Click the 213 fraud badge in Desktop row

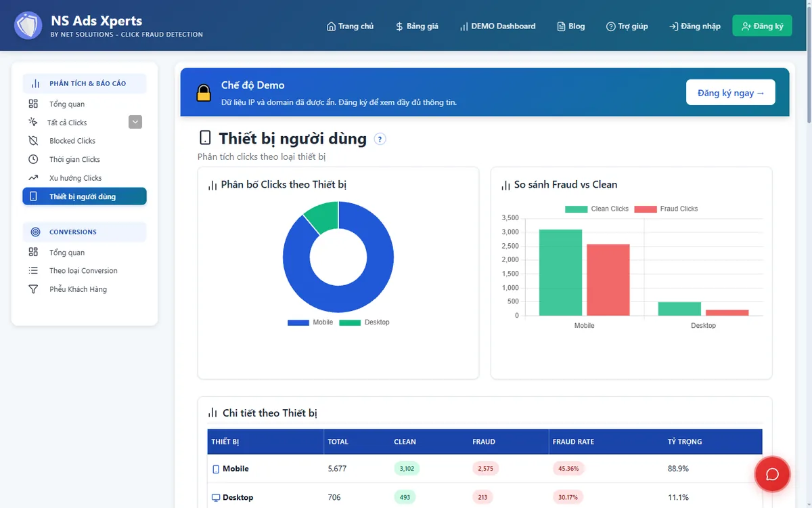(x=482, y=497)
